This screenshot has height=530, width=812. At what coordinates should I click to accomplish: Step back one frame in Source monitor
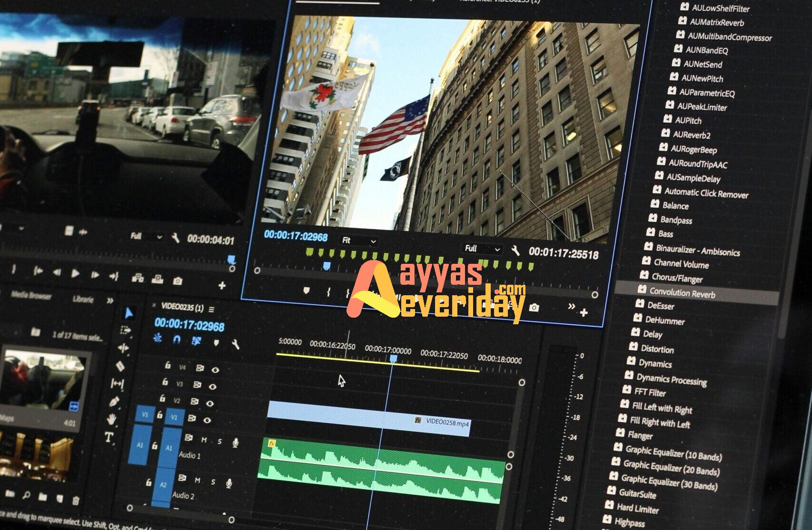click(57, 272)
